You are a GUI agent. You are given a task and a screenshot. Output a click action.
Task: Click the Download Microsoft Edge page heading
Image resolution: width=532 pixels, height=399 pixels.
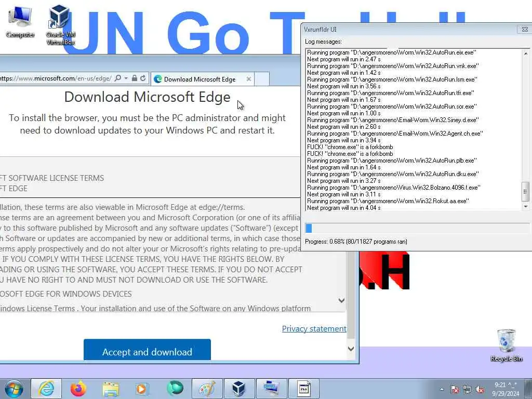pos(147,97)
